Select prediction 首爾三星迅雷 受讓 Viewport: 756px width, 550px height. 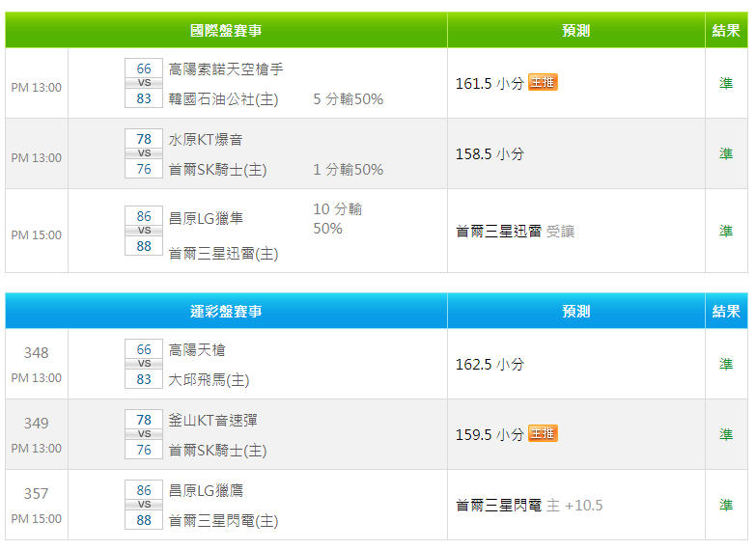pyautogui.click(x=515, y=232)
